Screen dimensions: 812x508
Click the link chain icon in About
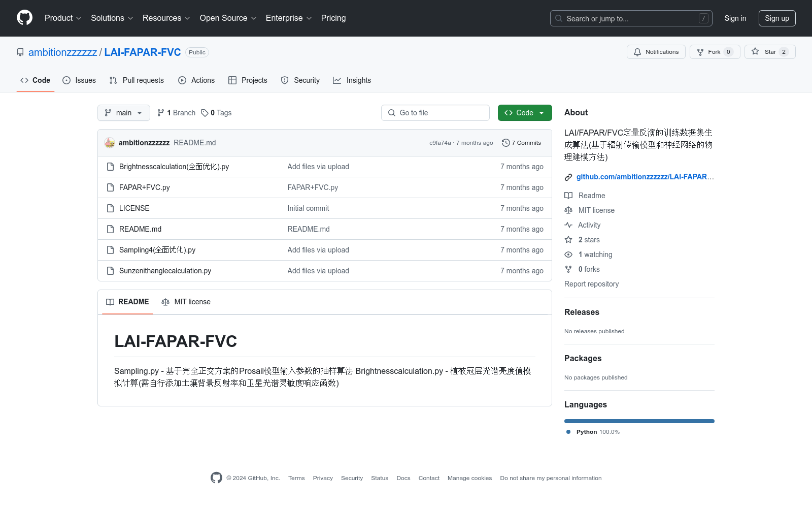[x=568, y=177]
